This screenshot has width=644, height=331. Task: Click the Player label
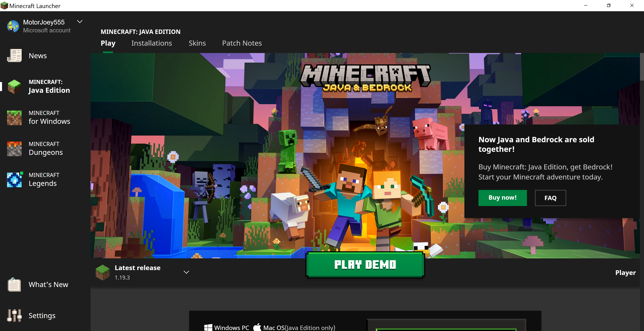click(625, 272)
